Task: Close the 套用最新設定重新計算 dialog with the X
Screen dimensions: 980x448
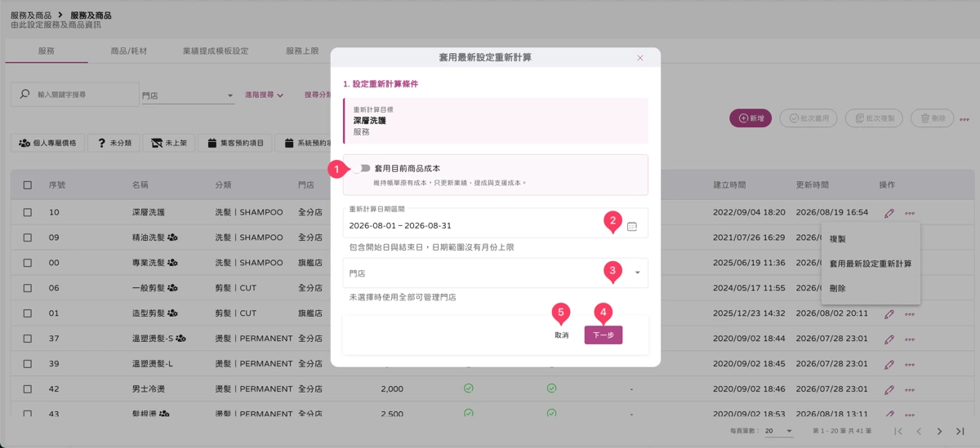Action: [640, 58]
